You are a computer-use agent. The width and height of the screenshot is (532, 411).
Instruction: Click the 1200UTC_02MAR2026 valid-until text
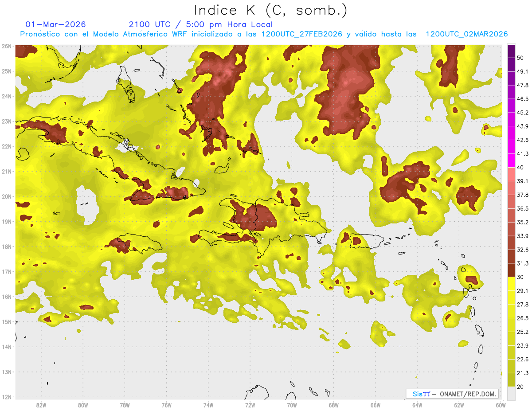[466, 34]
